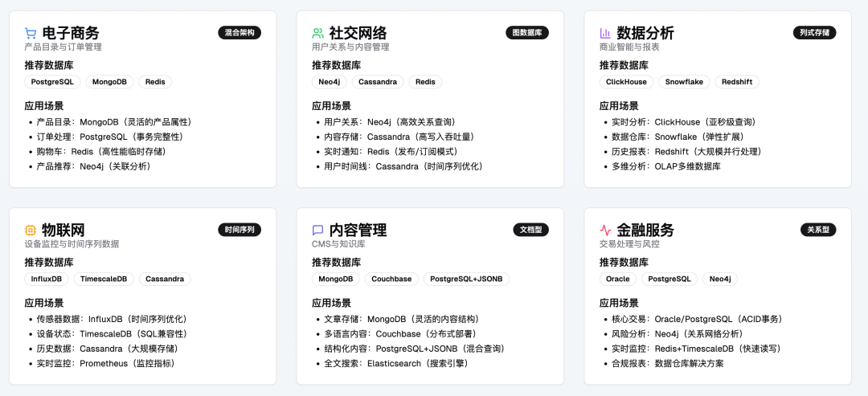
Task: Click the 社交网络 card title
Action: pyautogui.click(x=358, y=33)
